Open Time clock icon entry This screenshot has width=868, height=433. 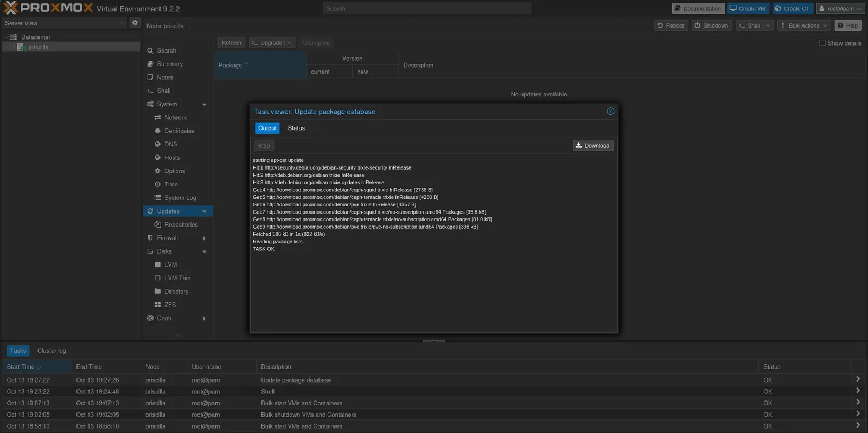(158, 184)
